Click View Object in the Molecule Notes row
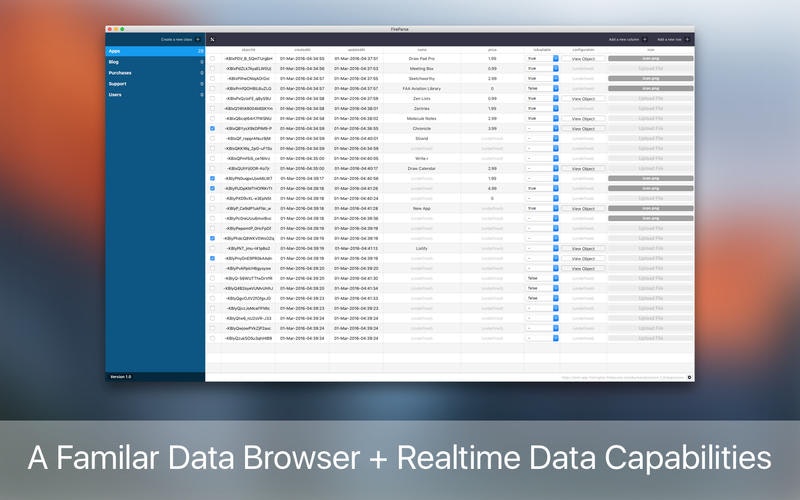Viewport: 800px width, 500px height. [x=583, y=118]
